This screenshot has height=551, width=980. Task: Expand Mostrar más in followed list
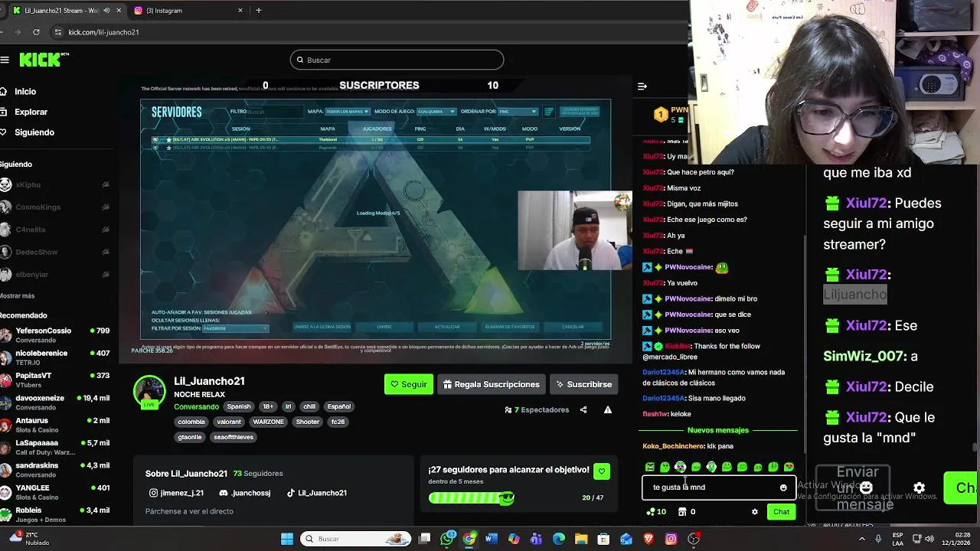coord(17,295)
